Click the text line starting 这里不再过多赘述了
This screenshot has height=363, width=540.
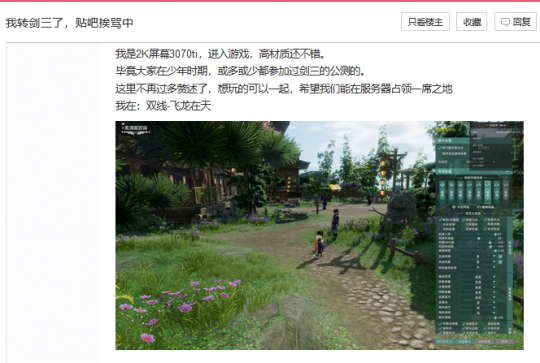click(284, 89)
